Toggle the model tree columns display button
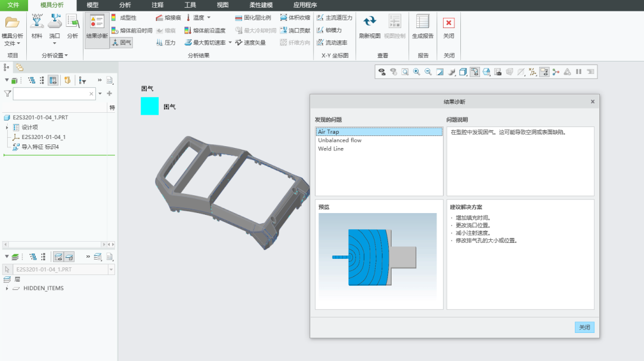 pos(53,81)
